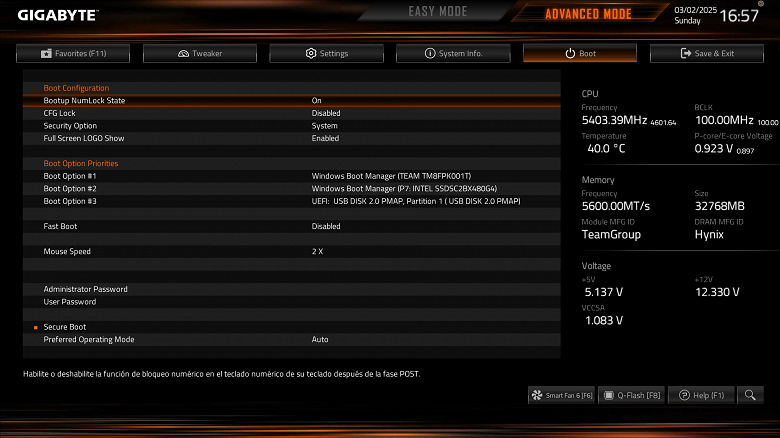780x438 pixels.
Task: Click the System Info. circle icon
Action: click(430, 53)
